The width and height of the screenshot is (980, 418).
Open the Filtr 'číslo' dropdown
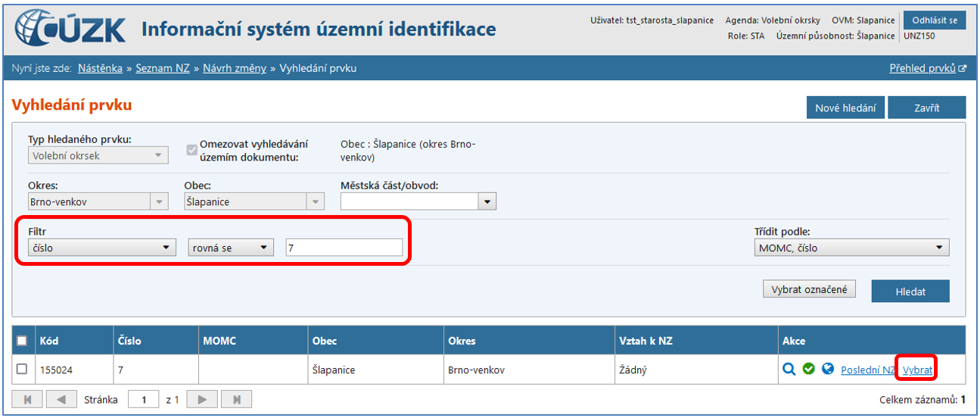[101, 248]
